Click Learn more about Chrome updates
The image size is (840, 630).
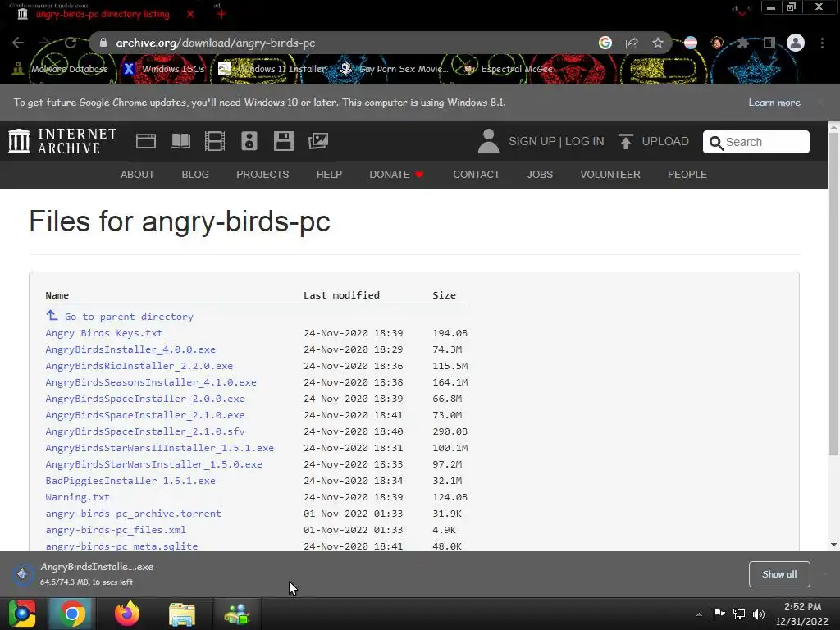pyautogui.click(x=774, y=103)
